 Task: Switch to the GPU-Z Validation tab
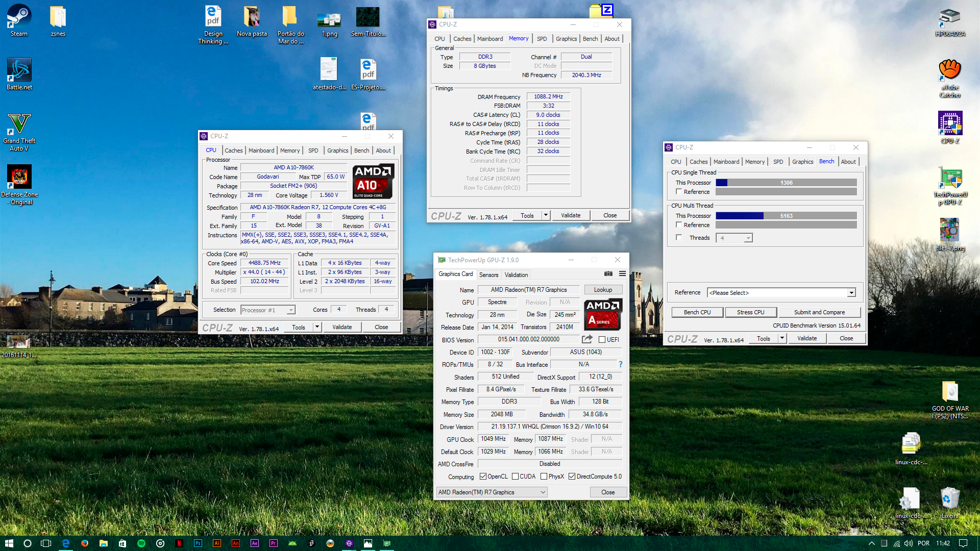tap(516, 275)
